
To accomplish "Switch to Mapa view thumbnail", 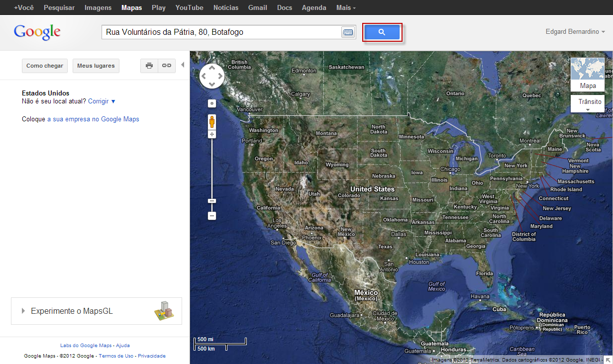I will click(x=588, y=75).
